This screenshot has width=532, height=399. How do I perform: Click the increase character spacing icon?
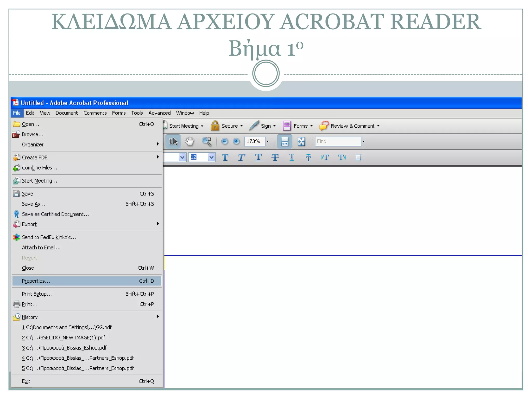tap(342, 157)
